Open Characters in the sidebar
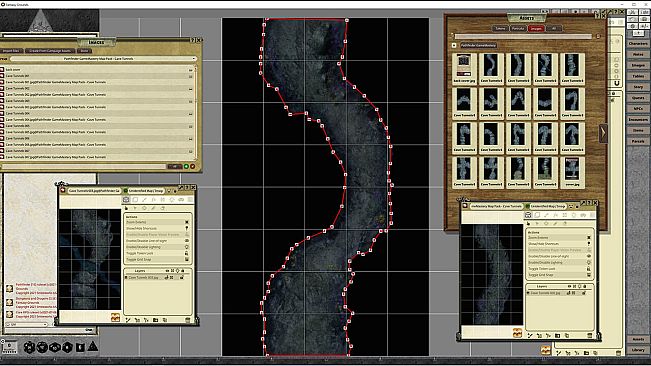Screen dimensions: 651x366 (638, 44)
